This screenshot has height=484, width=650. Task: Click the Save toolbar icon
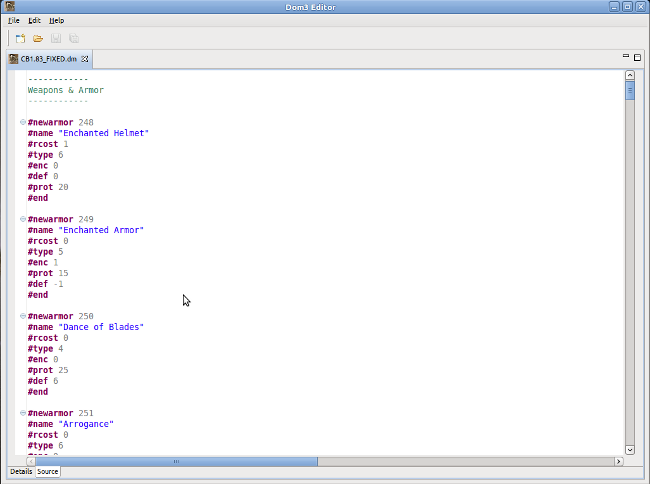pyautogui.click(x=56, y=38)
